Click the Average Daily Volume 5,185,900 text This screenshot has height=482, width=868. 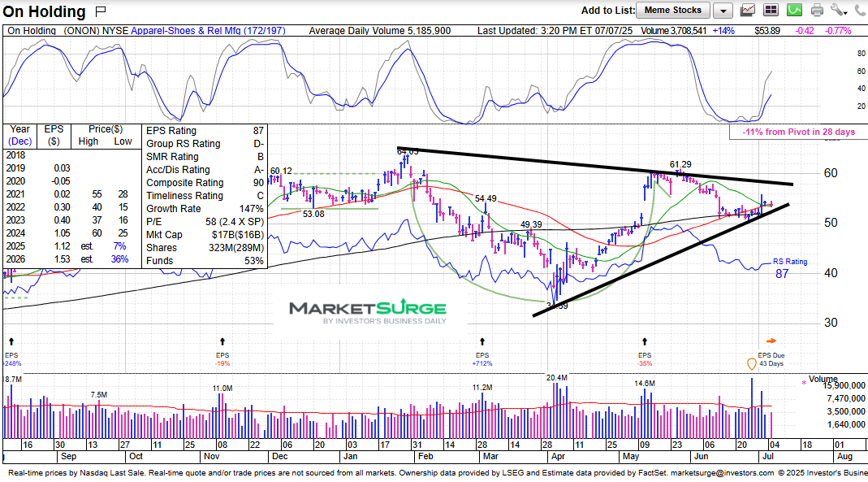[380, 30]
